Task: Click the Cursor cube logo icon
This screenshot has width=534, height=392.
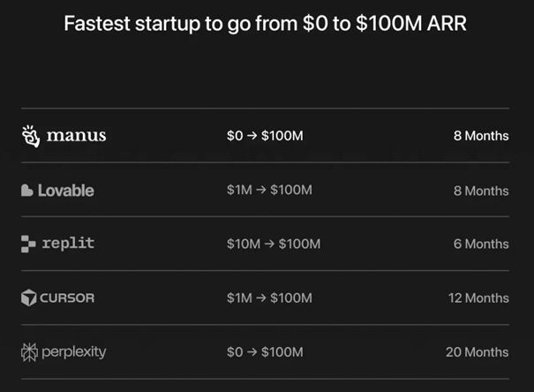Action: pyautogui.click(x=28, y=298)
